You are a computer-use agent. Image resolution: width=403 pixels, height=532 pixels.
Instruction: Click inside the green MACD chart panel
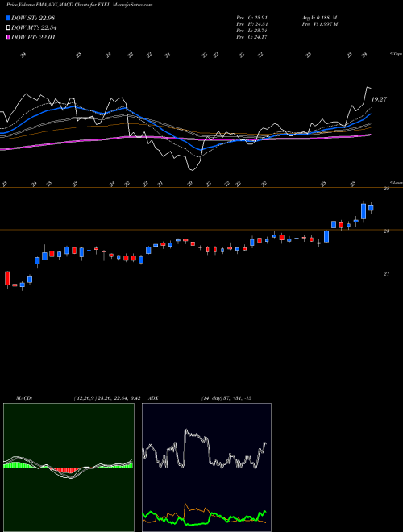pos(69,468)
